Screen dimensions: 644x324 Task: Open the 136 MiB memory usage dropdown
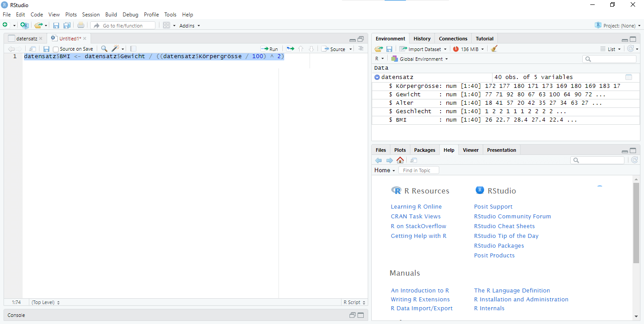469,49
